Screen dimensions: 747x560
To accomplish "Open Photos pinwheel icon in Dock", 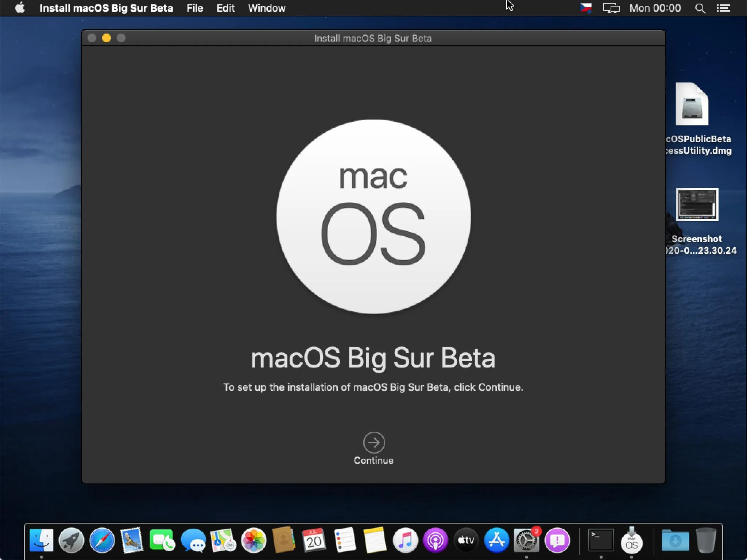I will pyautogui.click(x=254, y=540).
